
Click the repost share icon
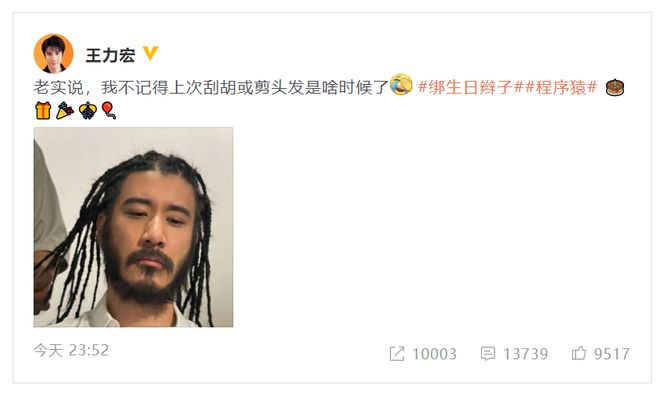click(x=397, y=353)
